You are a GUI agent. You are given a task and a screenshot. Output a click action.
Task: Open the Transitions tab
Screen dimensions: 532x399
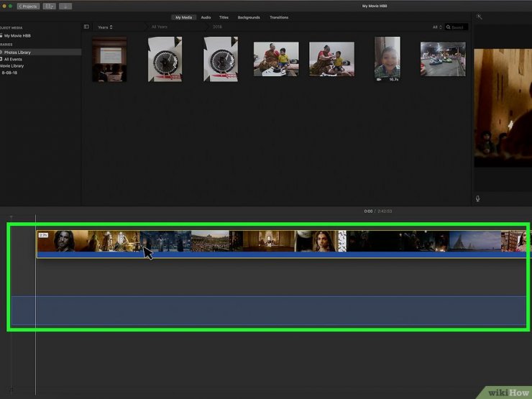[279, 17]
